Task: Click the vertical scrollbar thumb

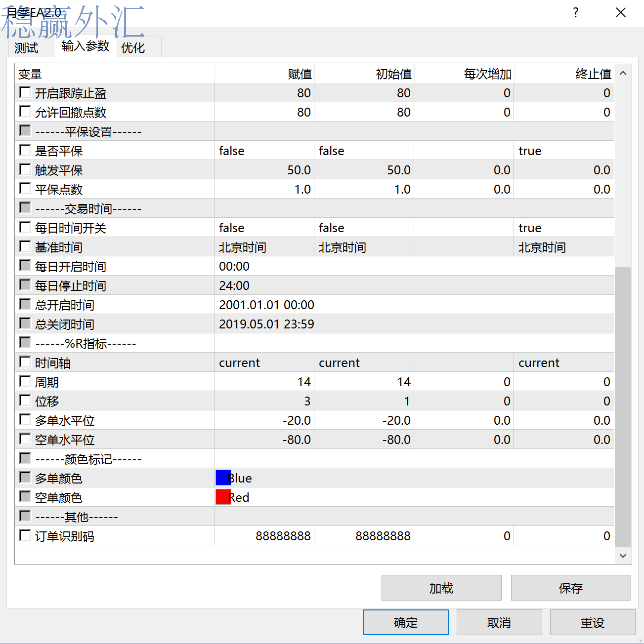Action: (623, 407)
